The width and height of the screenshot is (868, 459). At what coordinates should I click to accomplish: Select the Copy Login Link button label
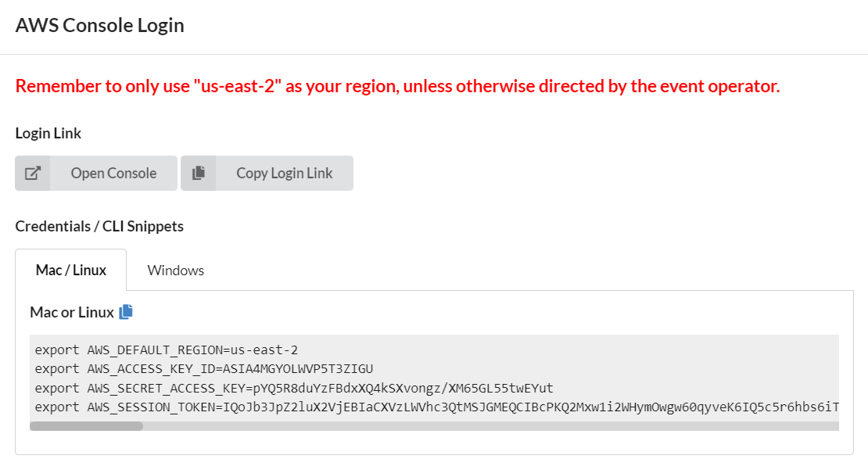point(284,174)
